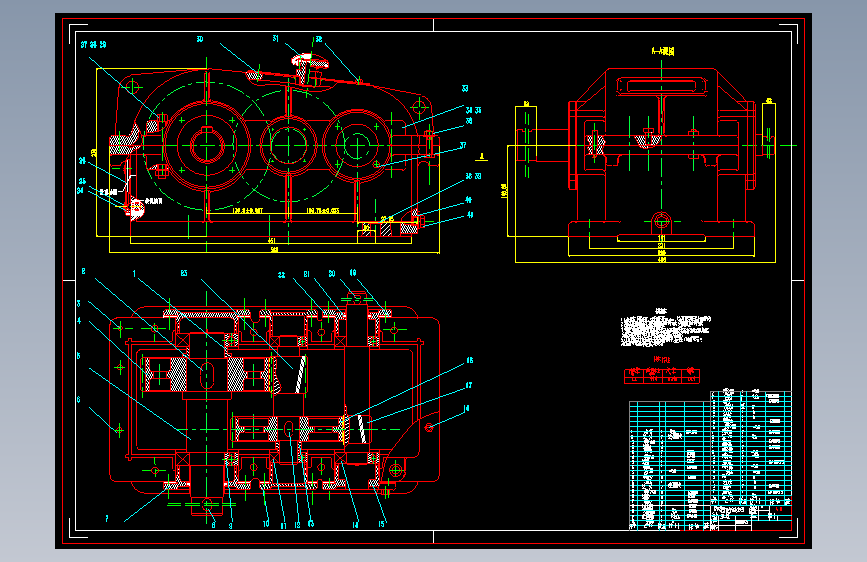The image size is (867, 562).
Task: Select the top-left lifting hole on housing
Action: [132, 87]
